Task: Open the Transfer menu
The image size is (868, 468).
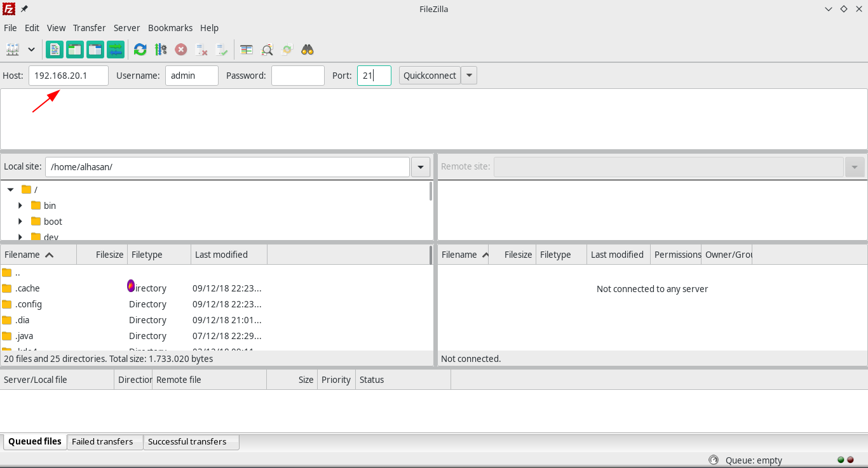Action: (x=89, y=28)
